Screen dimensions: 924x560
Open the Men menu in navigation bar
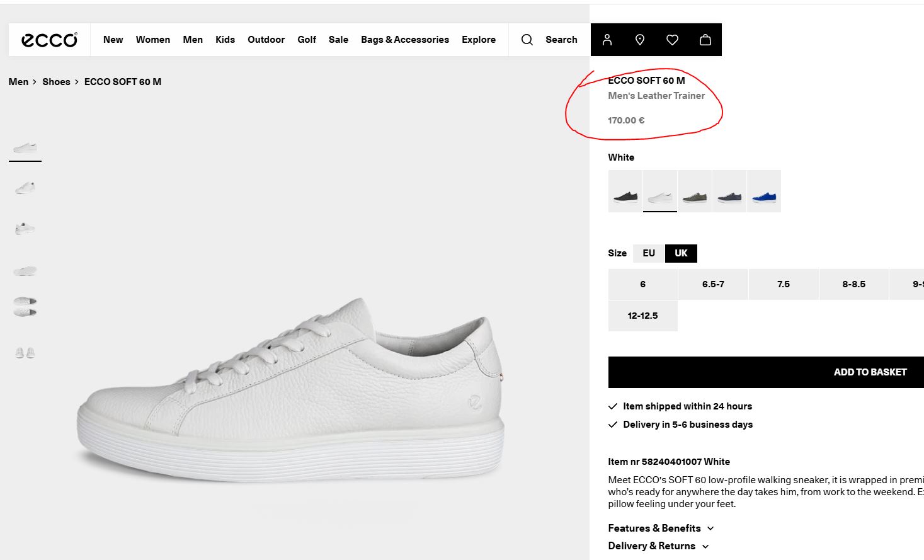[193, 40]
